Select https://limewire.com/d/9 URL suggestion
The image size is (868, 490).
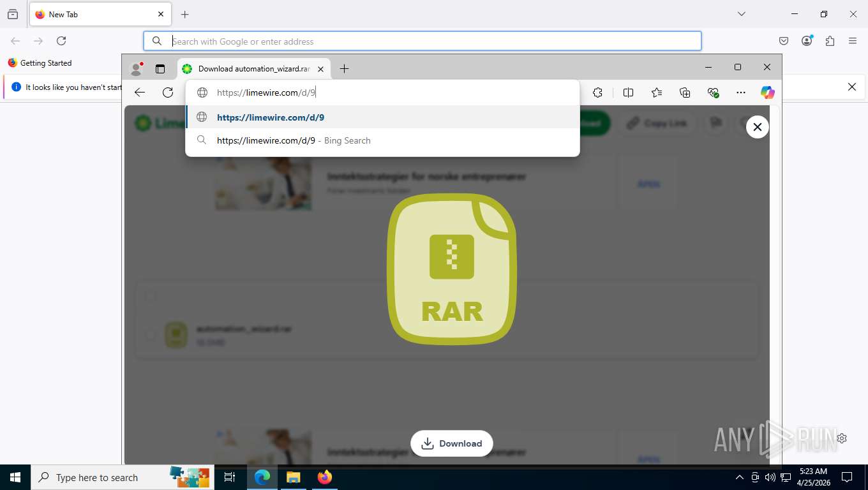(x=382, y=117)
